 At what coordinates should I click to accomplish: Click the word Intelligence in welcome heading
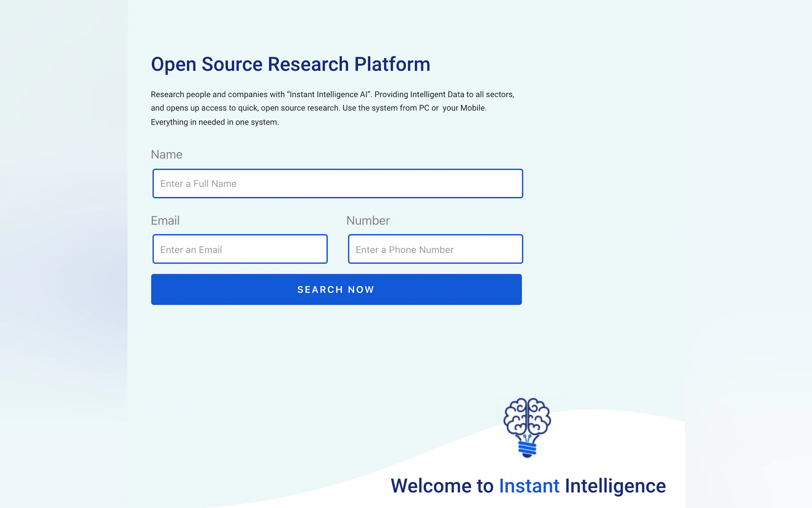click(x=615, y=486)
